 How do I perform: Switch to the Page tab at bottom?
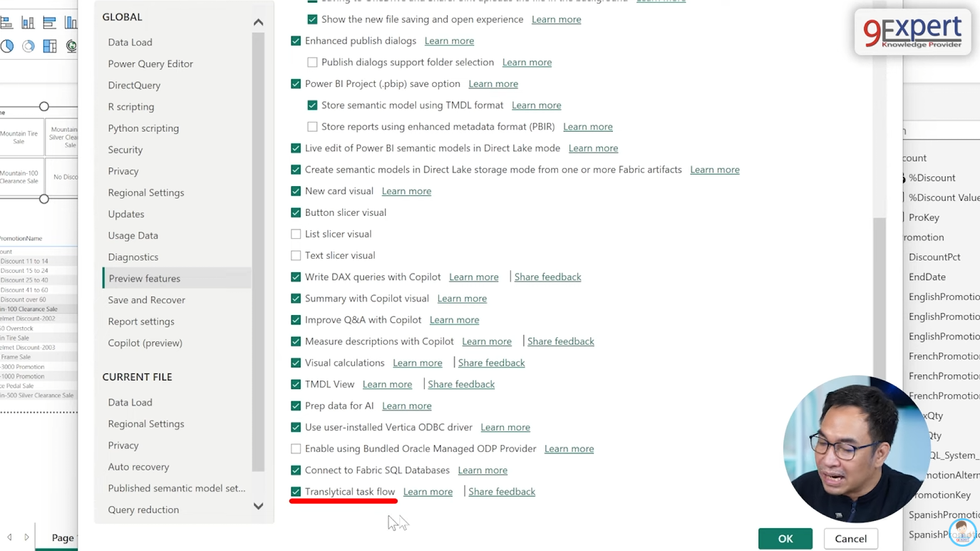[62, 537]
